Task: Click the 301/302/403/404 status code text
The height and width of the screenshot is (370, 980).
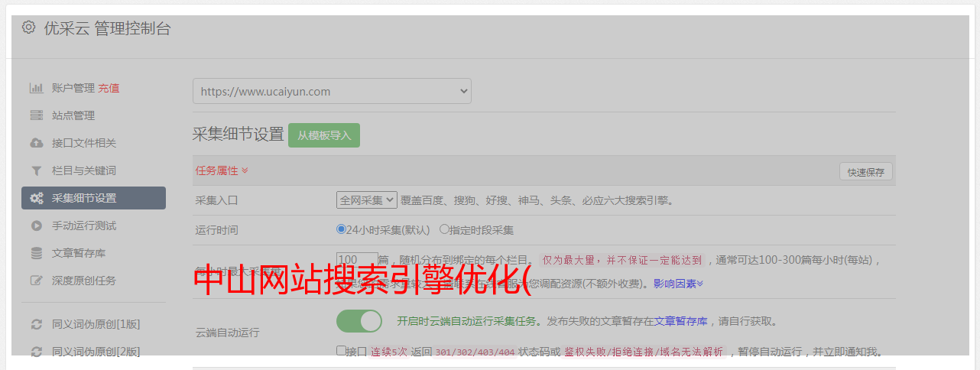Action: coord(475,352)
